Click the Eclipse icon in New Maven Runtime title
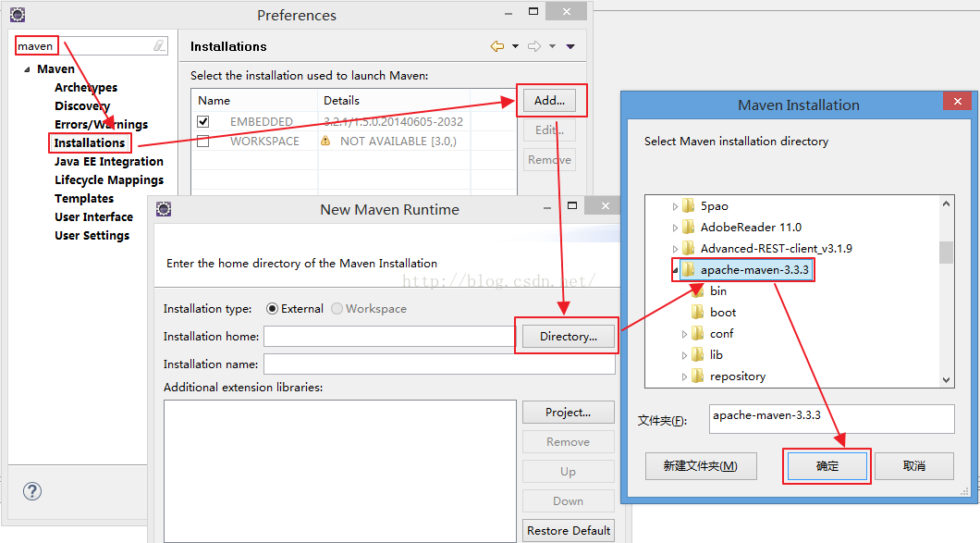 pos(164,209)
